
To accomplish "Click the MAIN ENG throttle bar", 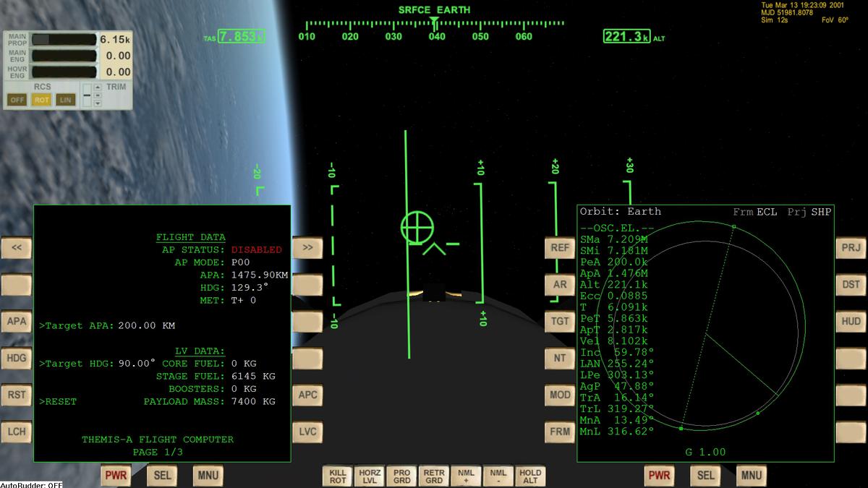I will pos(64,56).
